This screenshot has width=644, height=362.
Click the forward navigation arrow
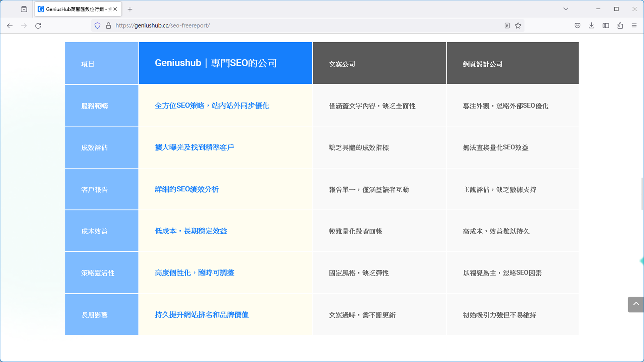pyautogui.click(x=24, y=25)
